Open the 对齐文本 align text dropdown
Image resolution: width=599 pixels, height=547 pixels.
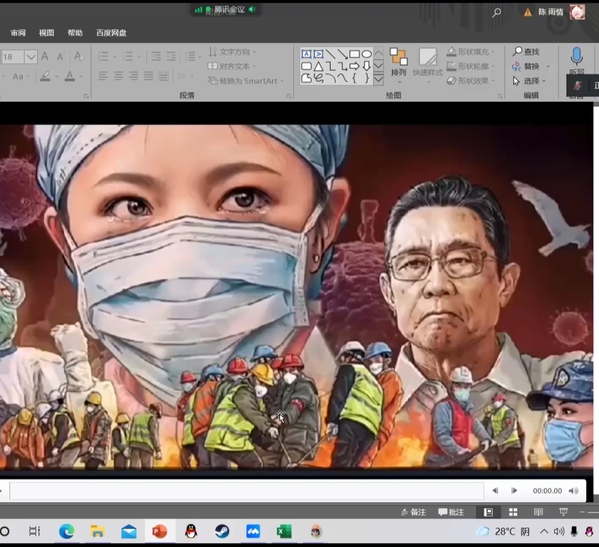(x=232, y=66)
